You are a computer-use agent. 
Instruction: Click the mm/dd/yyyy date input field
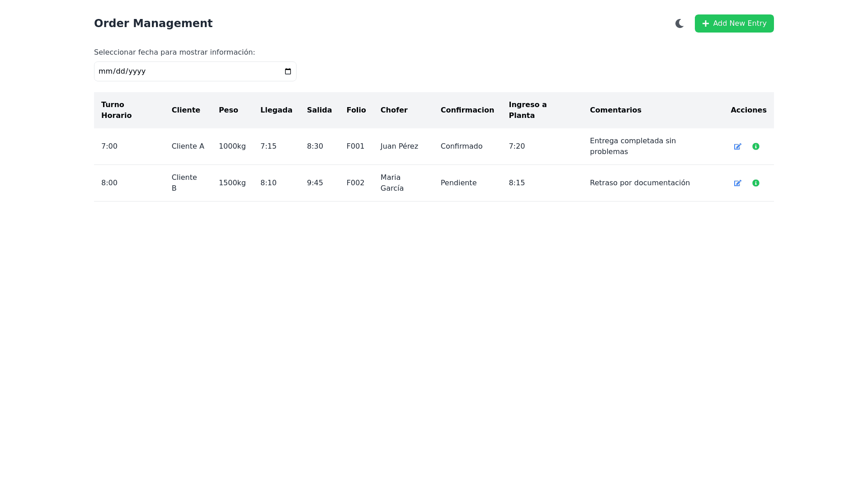coord(181,71)
